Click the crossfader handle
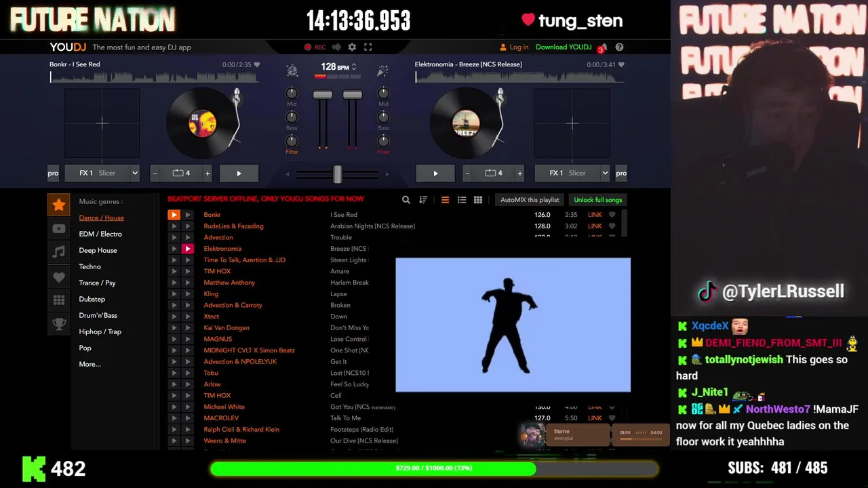The width and height of the screenshot is (868, 488). pos(337,174)
